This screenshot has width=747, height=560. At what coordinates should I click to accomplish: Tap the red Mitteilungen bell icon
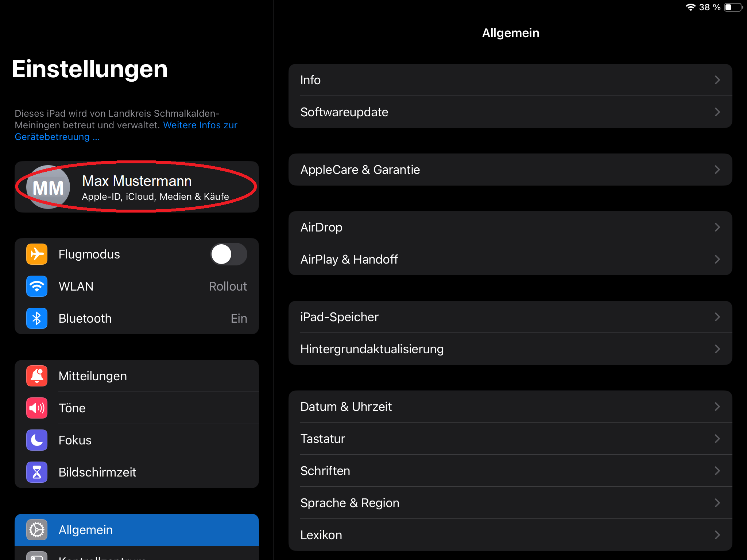point(37,376)
